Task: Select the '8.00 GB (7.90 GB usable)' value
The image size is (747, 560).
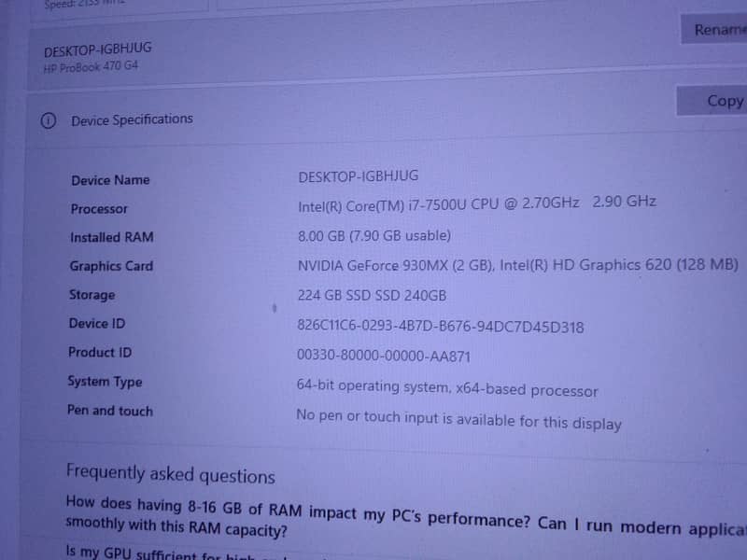Action: pyautogui.click(x=374, y=236)
